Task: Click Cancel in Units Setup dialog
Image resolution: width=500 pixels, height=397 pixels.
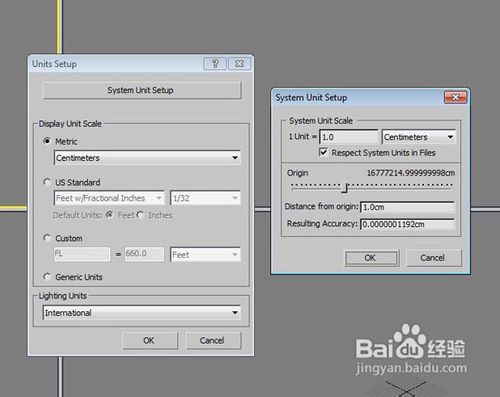Action: (213, 340)
